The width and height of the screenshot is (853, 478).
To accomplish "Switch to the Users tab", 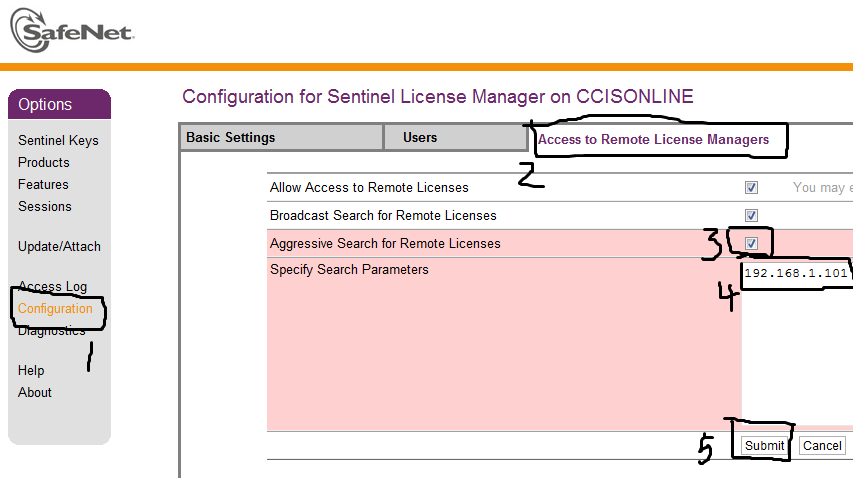I will (455, 138).
